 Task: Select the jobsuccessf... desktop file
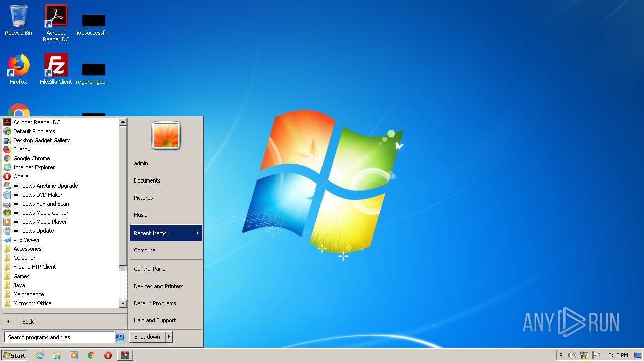point(94,25)
